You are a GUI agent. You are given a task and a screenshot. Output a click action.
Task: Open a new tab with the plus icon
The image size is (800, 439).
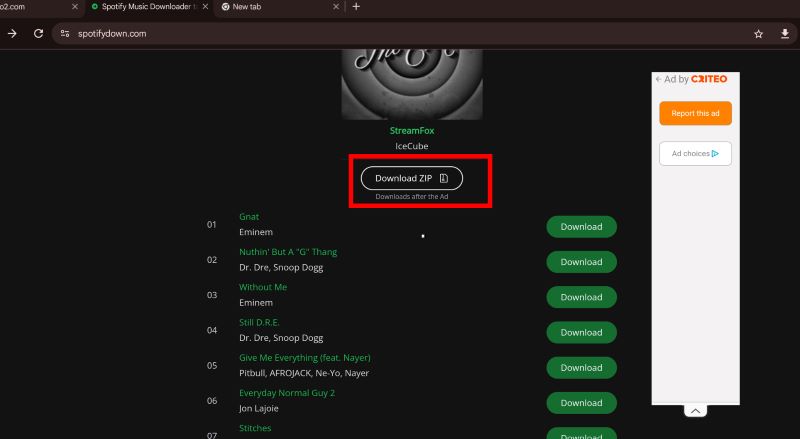click(356, 7)
